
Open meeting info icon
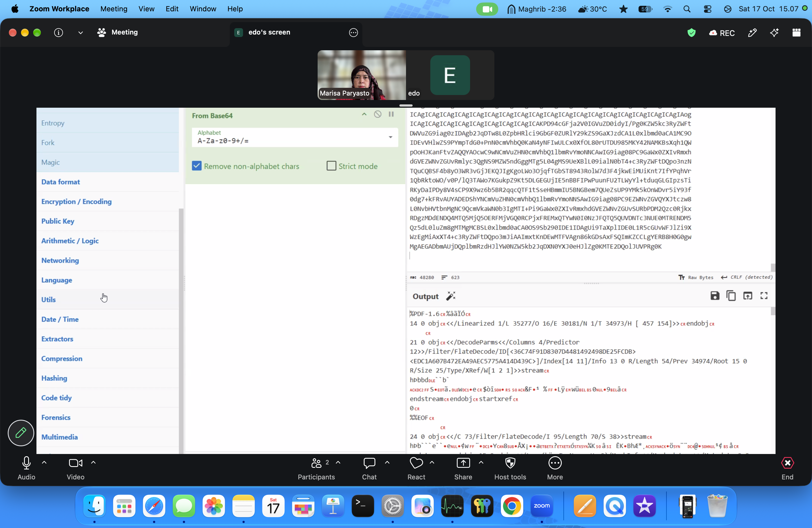(x=59, y=32)
